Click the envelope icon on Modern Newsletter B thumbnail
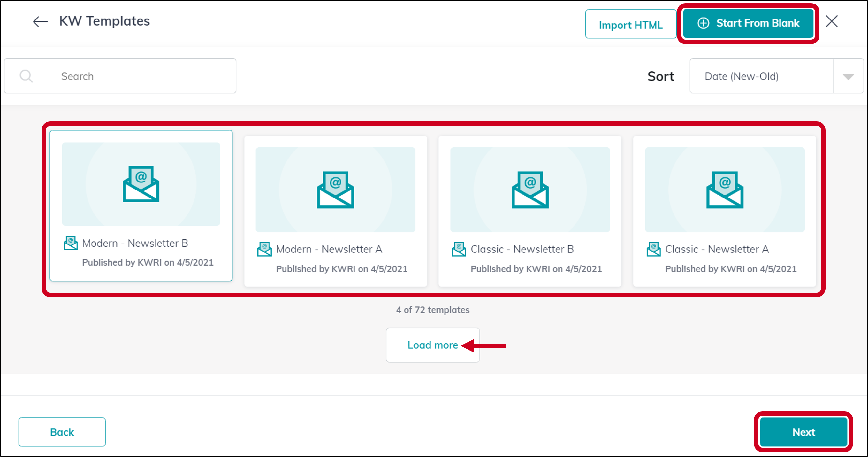 [141, 184]
